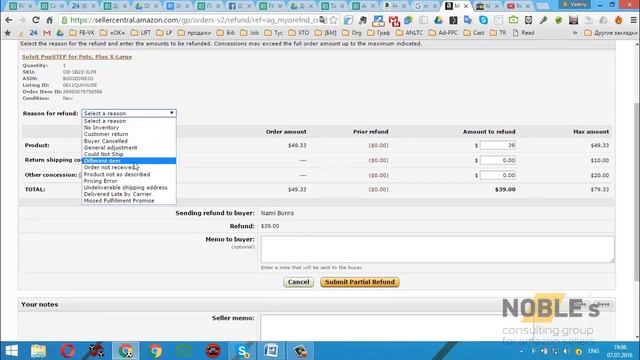Choose 'Product not as described' reason
Screen dimensions: 640x360
129,174
